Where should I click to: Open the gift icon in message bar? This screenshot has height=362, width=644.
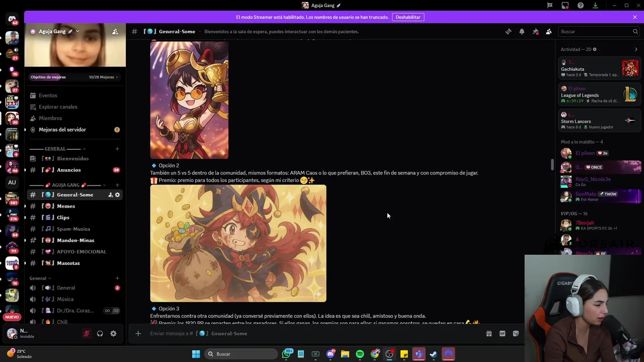489,333
